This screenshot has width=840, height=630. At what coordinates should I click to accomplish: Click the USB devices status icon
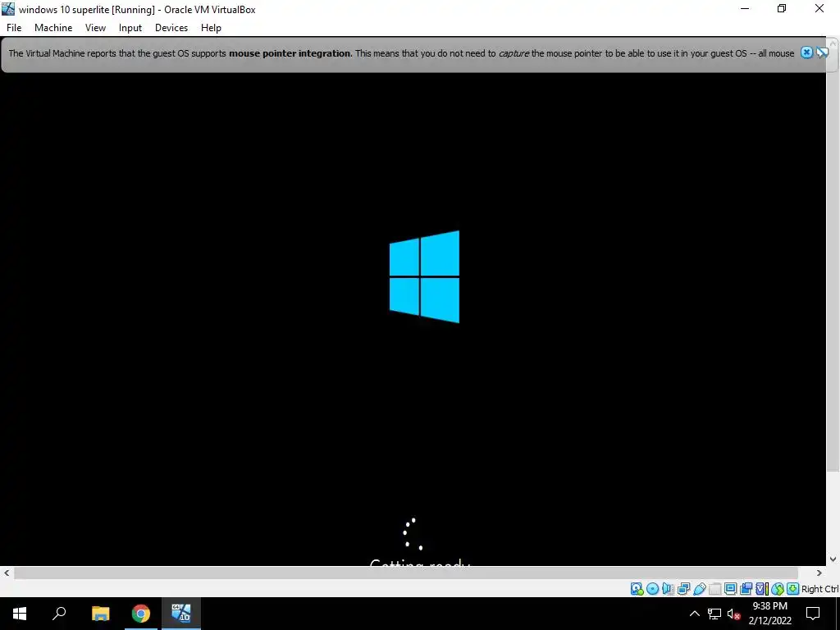click(699, 589)
